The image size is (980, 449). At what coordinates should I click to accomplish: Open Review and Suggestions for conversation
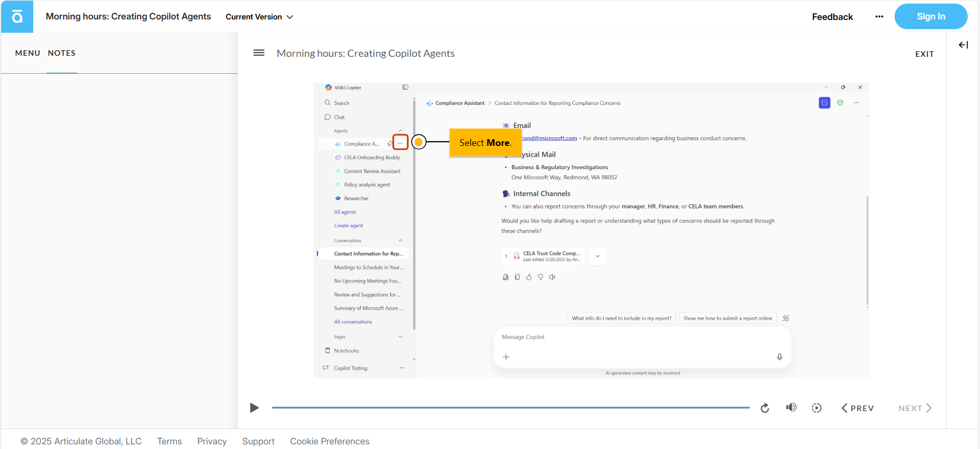coord(368,295)
